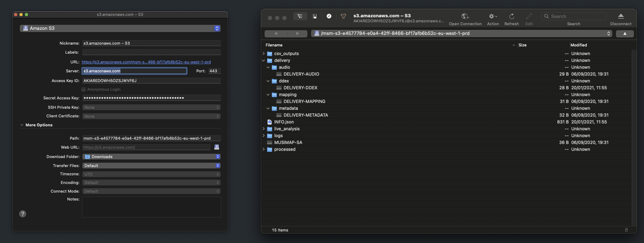The width and height of the screenshot is (644, 243).
Task: Select the DELIVERY-MAPPING row
Action: [x=446, y=102]
